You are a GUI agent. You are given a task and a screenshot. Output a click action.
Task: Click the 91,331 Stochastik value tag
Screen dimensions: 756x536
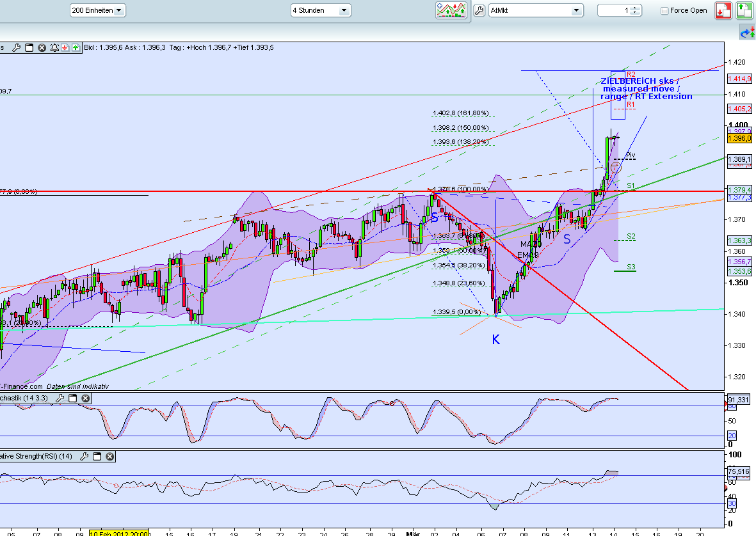(738, 400)
